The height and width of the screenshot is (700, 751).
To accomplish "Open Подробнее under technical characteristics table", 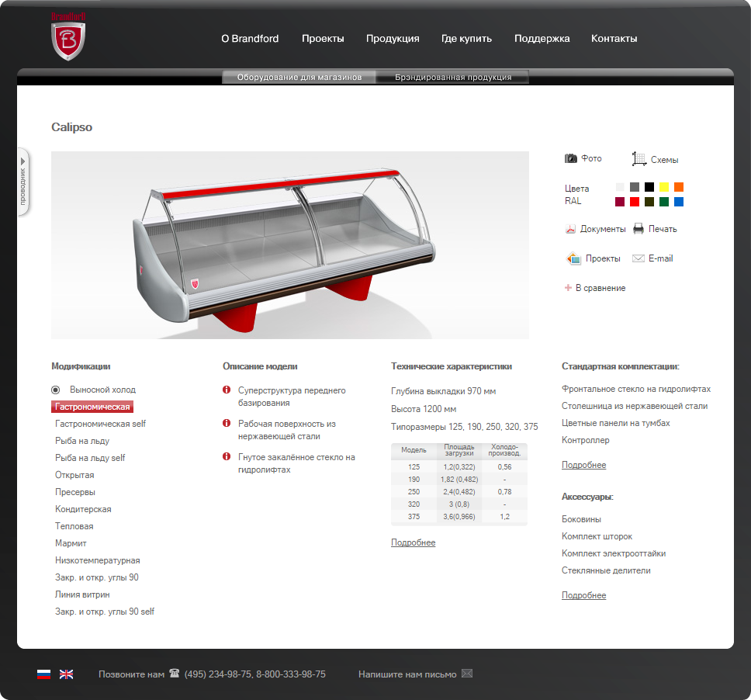I will [x=413, y=542].
